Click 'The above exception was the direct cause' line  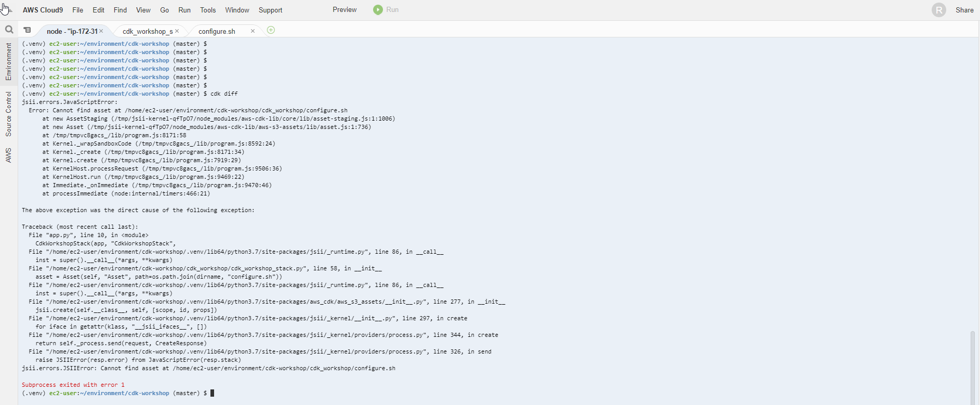[138, 210]
